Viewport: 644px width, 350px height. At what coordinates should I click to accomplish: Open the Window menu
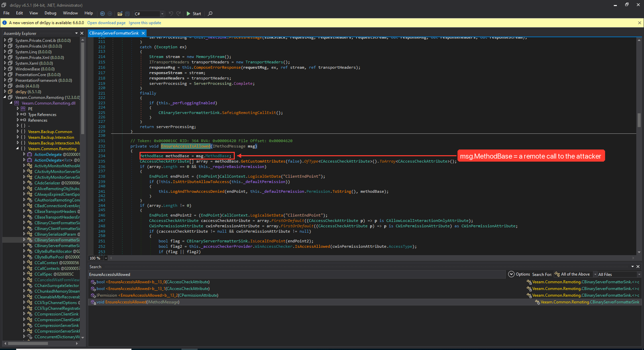[x=70, y=13]
